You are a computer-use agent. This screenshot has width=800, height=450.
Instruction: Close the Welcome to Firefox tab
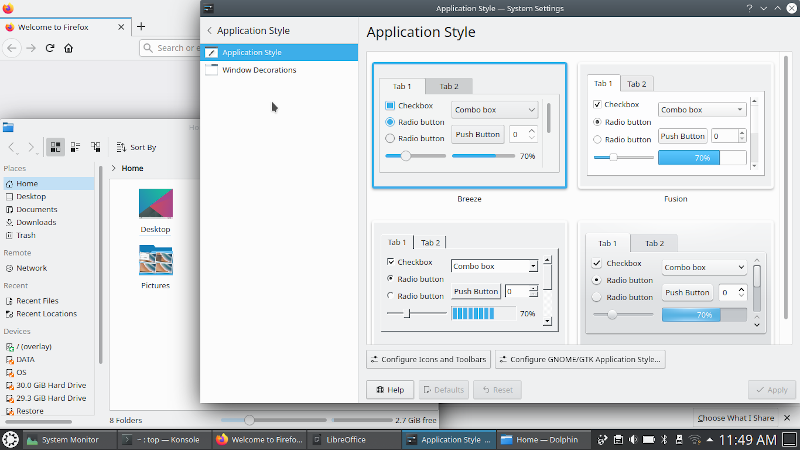click(121, 27)
